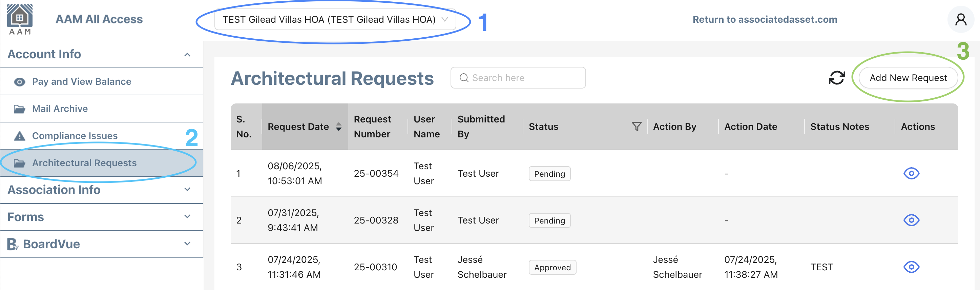Click the Compliance Issues warning icon

point(19,136)
